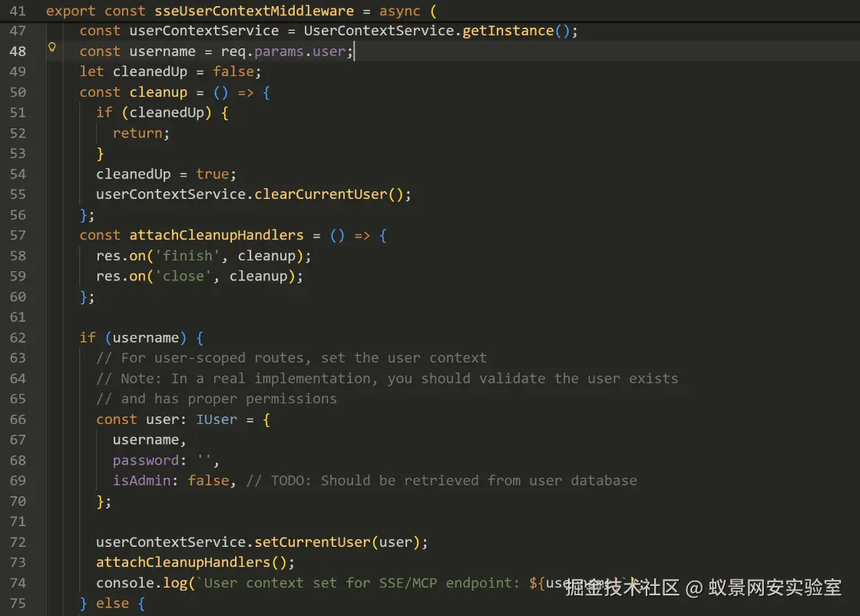The height and width of the screenshot is (616, 860).
Task: Click the TODO comment on line 69
Action: point(442,481)
